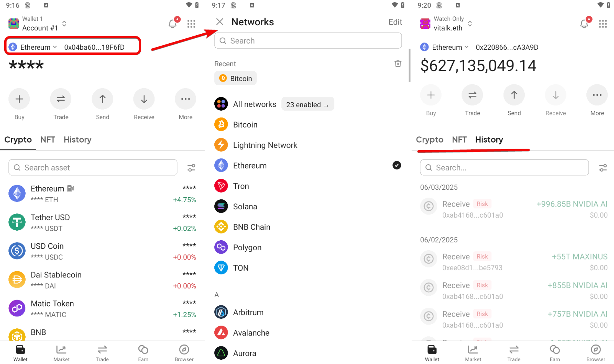
Task: Expand Wallet 1 account switcher
Action: (38, 23)
